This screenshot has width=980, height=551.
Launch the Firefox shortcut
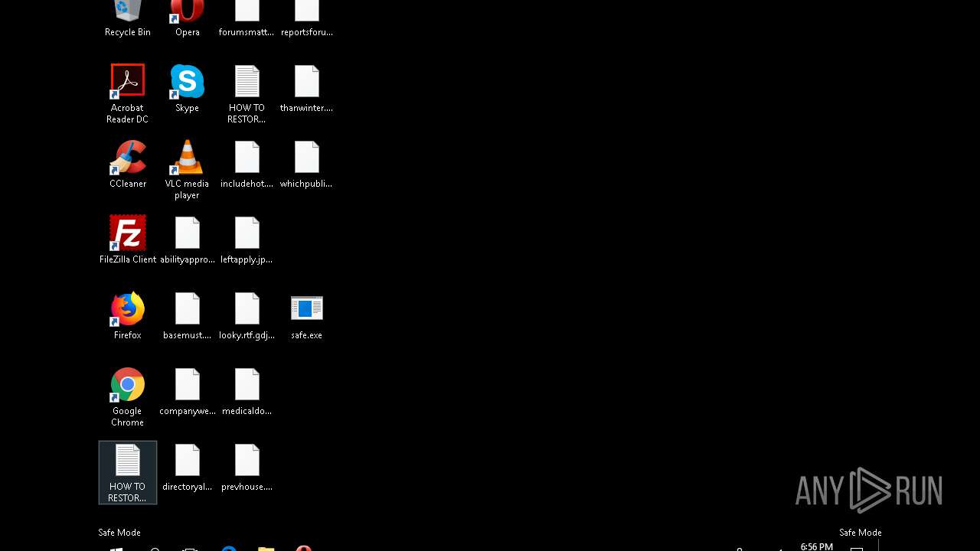click(127, 315)
